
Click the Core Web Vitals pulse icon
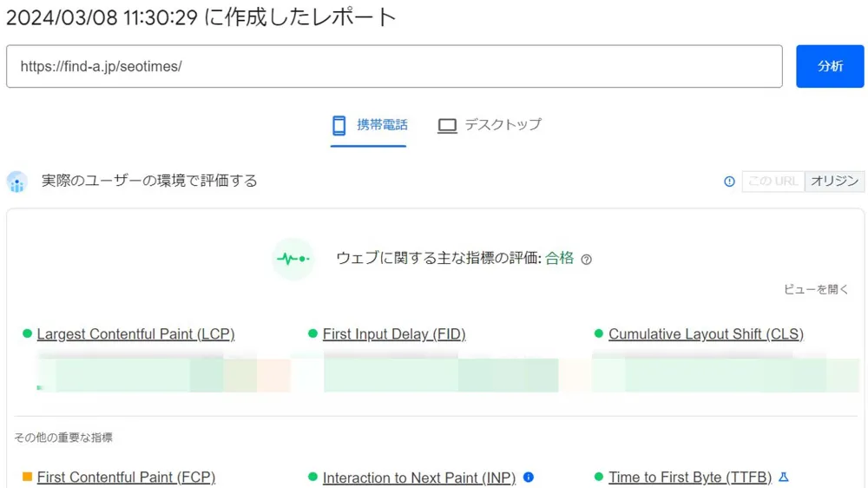[293, 259]
